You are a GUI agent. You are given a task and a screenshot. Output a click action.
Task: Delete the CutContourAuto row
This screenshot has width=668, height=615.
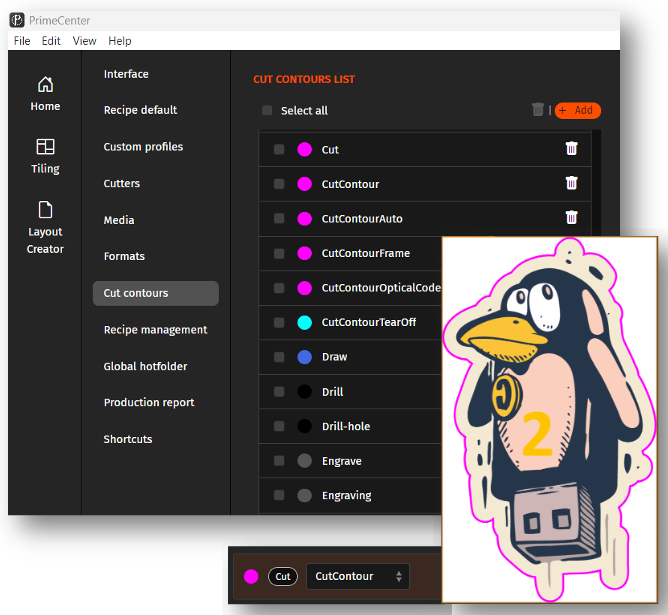571,218
